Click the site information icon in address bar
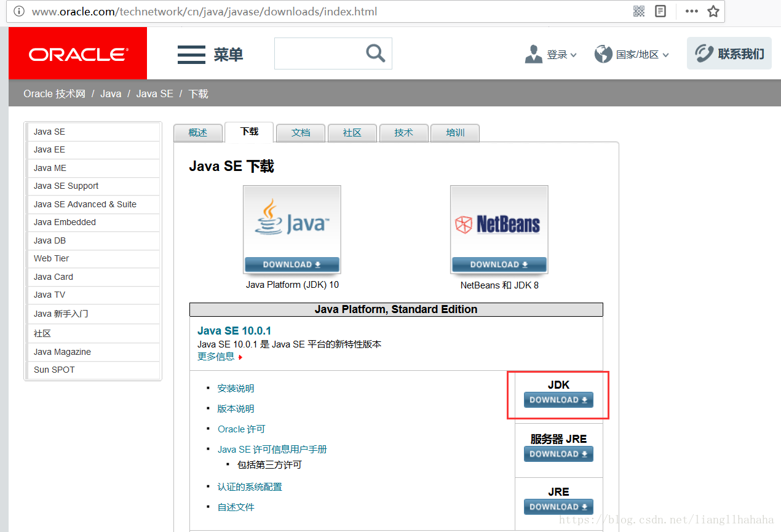781x532 pixels. (19, 11)
